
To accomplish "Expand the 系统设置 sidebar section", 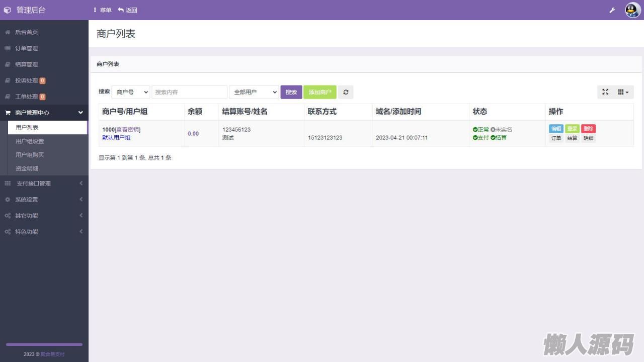I will [x=44, y=200].
